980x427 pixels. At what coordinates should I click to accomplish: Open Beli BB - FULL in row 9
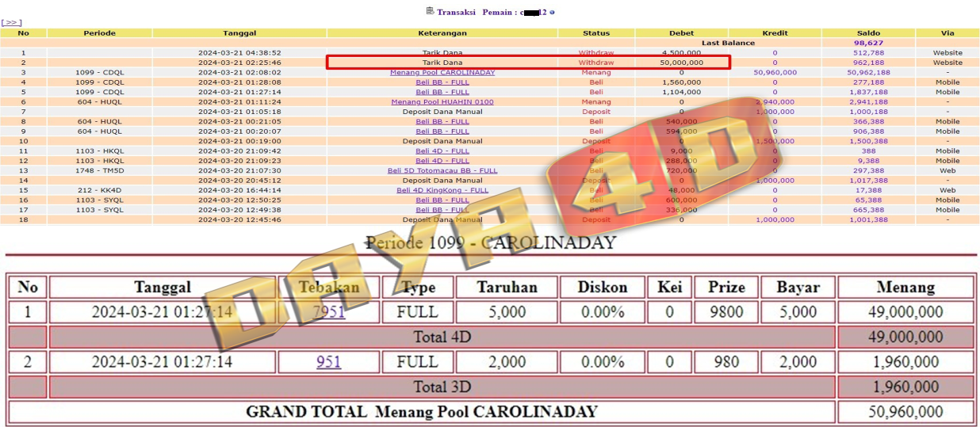pos(442,132)
